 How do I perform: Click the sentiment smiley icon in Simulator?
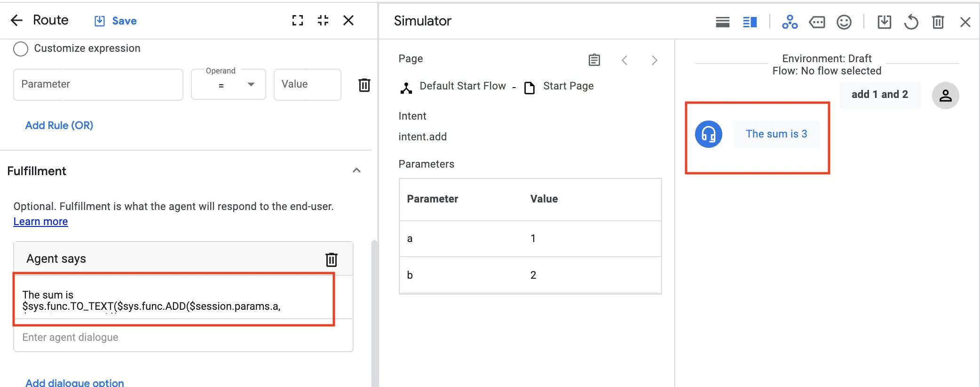click(844, 22)
